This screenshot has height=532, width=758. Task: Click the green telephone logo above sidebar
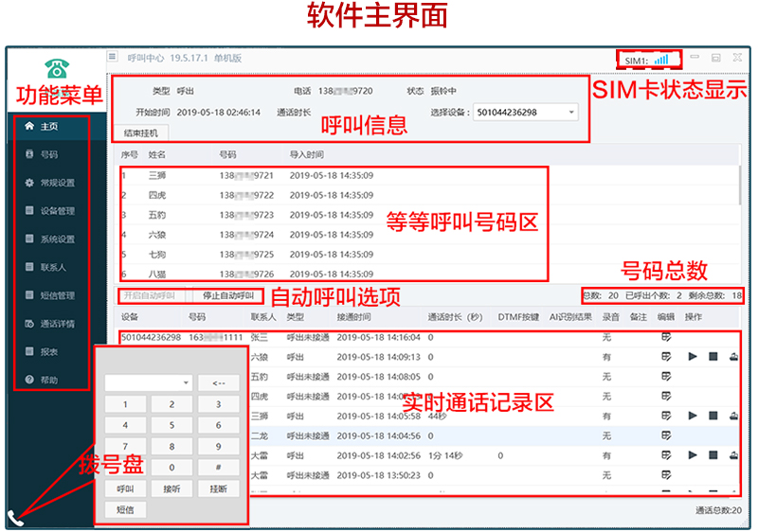(x=56, y=67)
